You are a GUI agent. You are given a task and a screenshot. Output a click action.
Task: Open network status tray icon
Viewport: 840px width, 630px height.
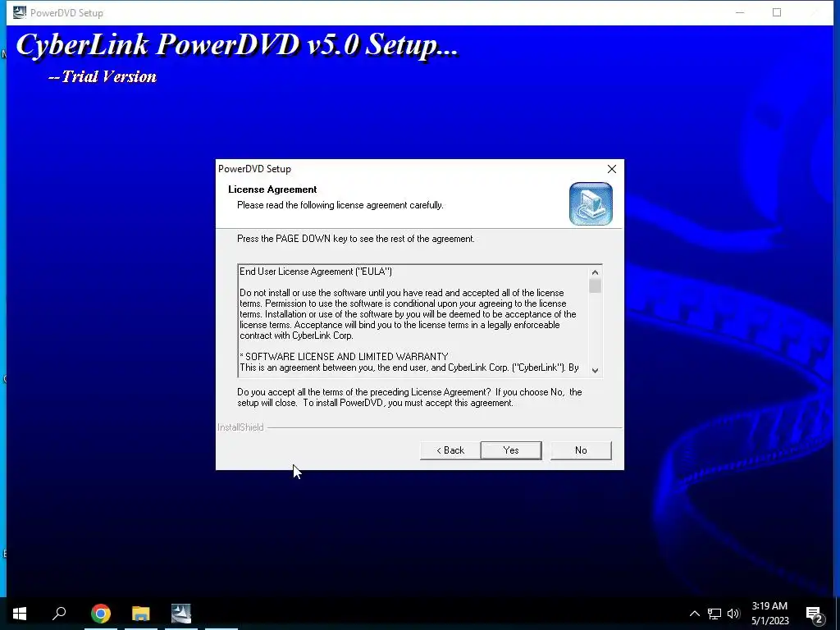[714, 614]
